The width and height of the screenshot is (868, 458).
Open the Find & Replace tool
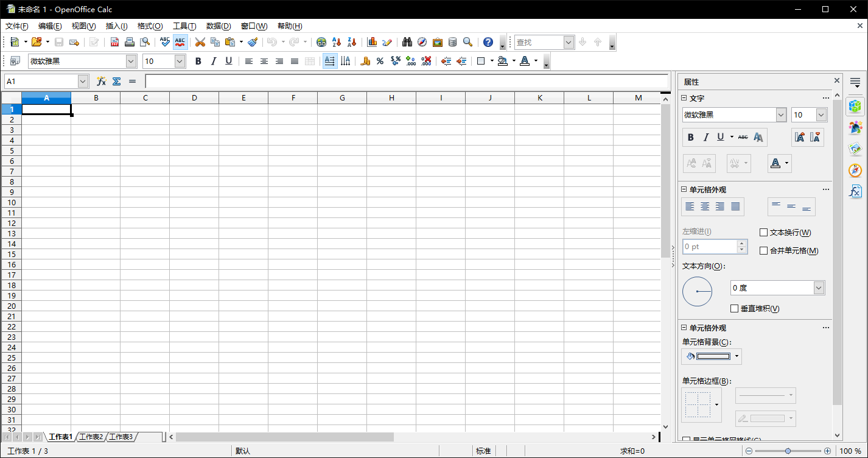click(x=407, y=42)
